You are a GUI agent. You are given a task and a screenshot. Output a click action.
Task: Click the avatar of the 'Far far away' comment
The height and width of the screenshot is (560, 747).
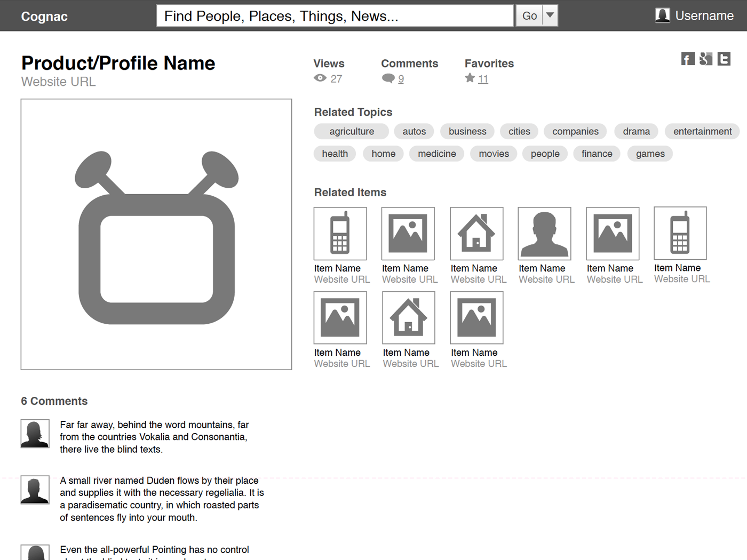point(35,434)
